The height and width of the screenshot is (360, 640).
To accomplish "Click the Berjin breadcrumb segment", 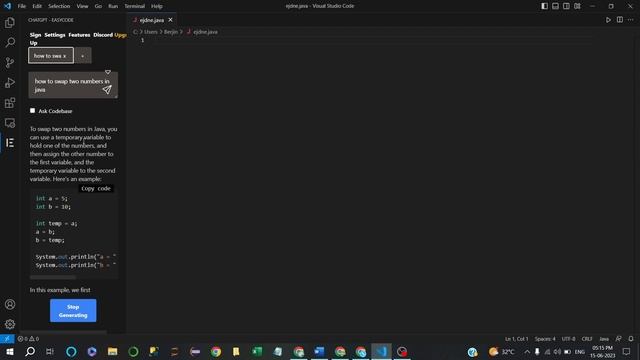I will click(171, 32).
